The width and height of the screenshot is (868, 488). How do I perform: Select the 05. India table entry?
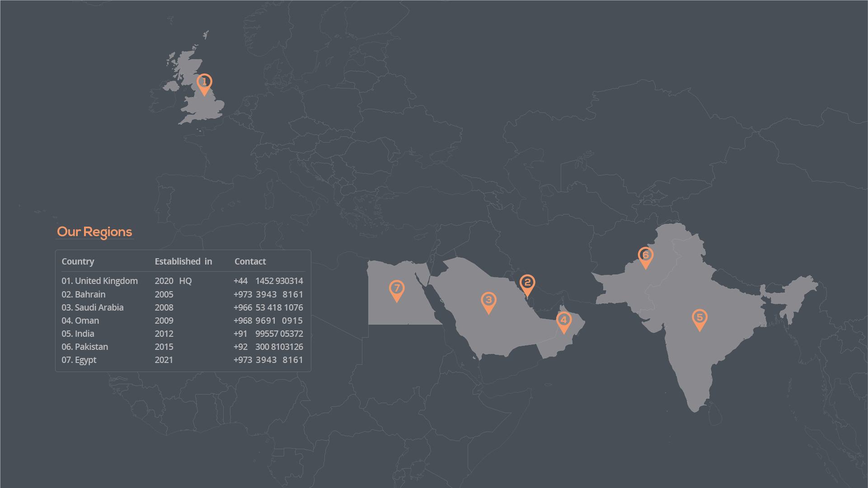78,334
